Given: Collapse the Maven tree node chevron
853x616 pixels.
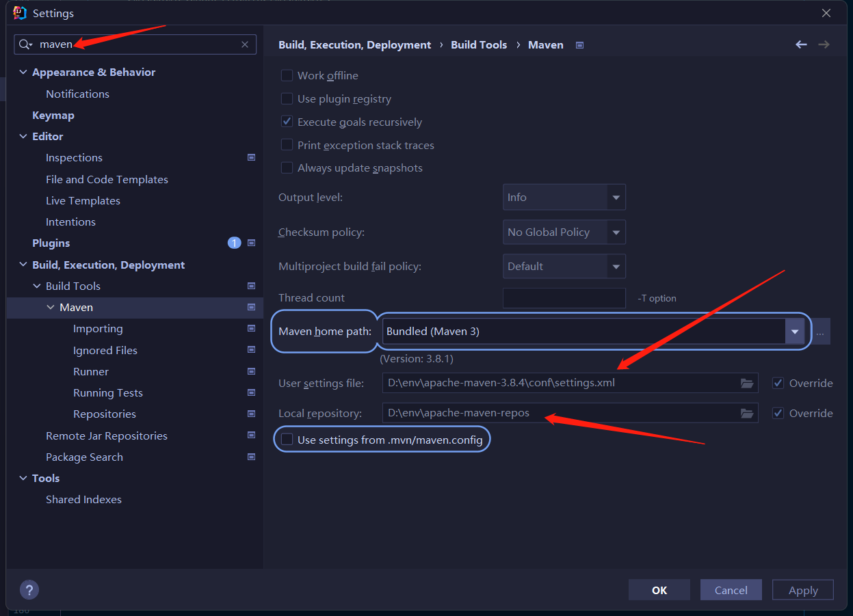Looking at the screenshot, I should [51, 307].
